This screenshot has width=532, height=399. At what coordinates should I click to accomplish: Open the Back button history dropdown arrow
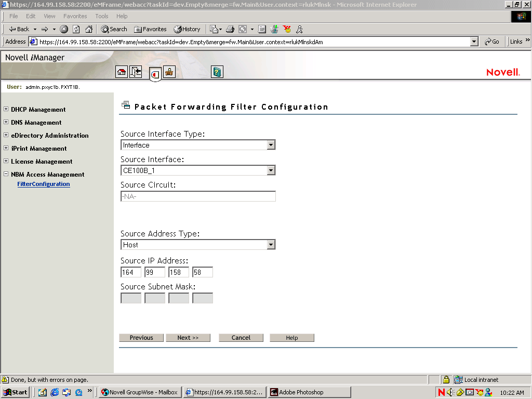35,29
